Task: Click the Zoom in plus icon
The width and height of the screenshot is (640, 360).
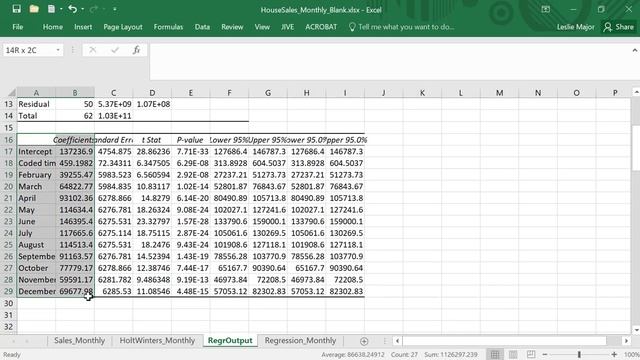Action: 614,355
